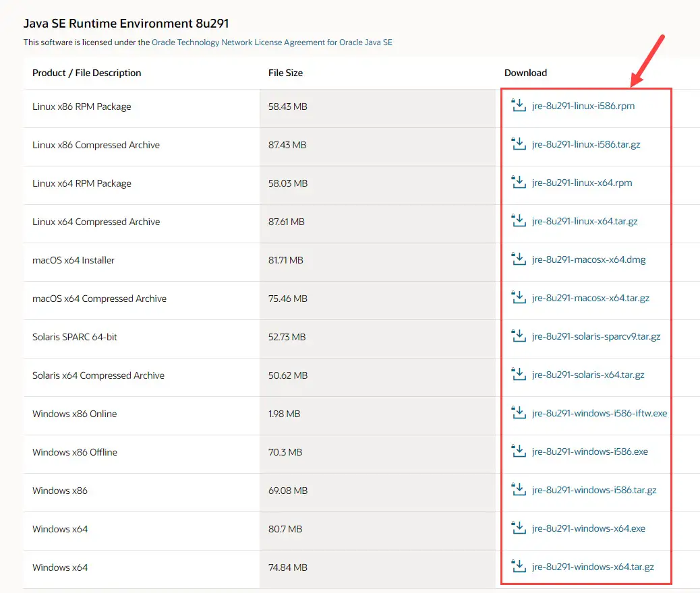Click download icon for Windows x86 Offline
This screenshot has width=700, height=593.
coord(518,451)
